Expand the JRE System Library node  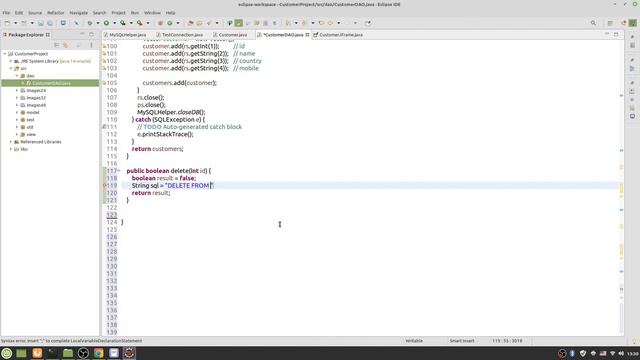coord(11,61)
